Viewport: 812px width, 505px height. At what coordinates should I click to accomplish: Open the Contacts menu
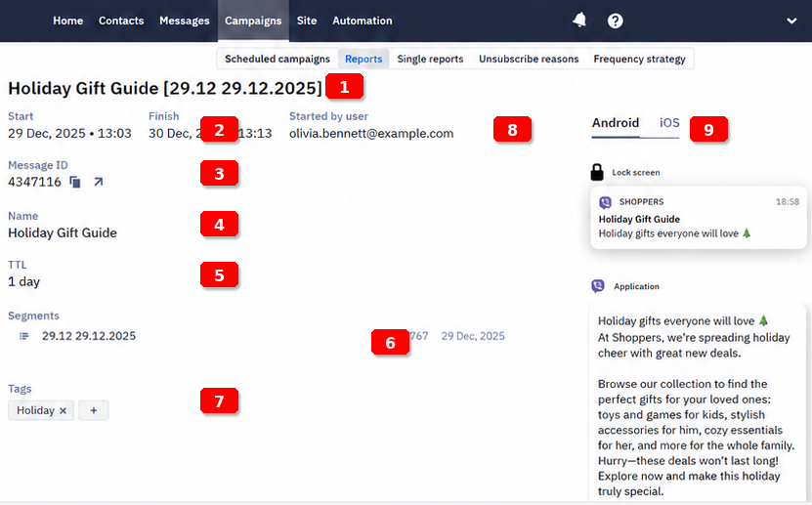point(121,21)
